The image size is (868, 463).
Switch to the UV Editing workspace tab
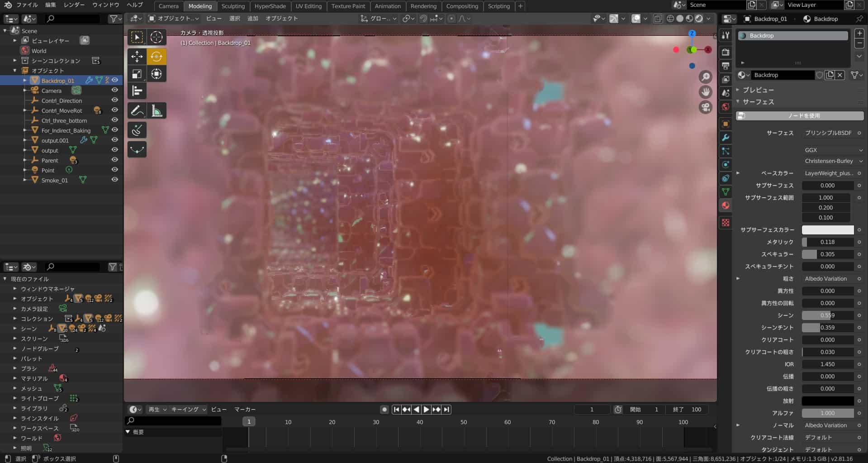point(308,6)
